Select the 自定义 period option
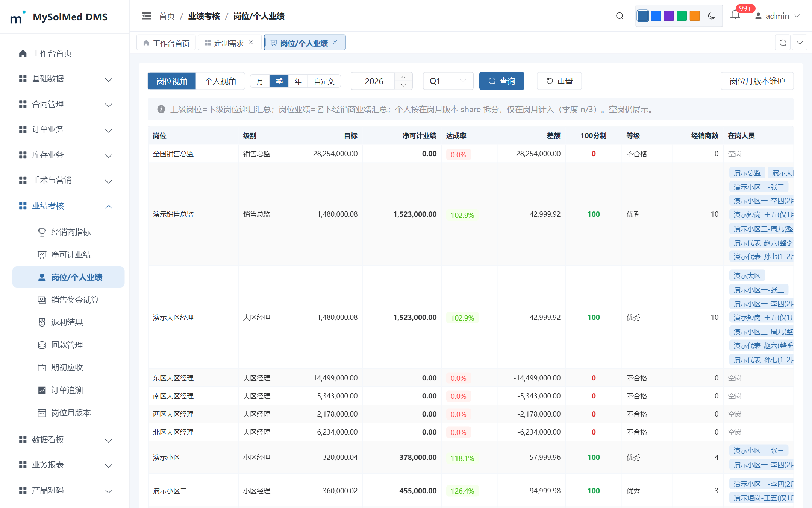The height and width of the screenshot is (508, 812). (x=324, y=81)
